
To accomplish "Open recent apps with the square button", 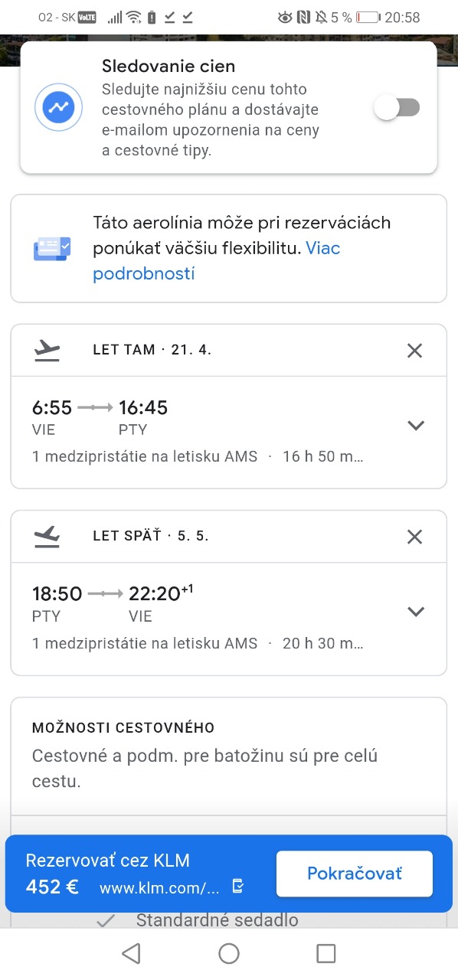I will point(326,953).
